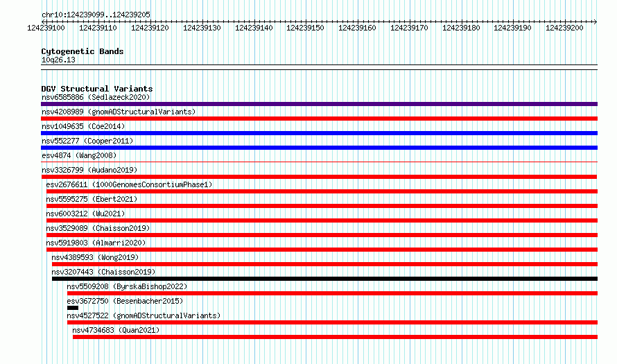Image resolution: width=617 pixels, height=364 pixels.
Task: Click ruler position 124239140
Action: [x=254, y=28]
